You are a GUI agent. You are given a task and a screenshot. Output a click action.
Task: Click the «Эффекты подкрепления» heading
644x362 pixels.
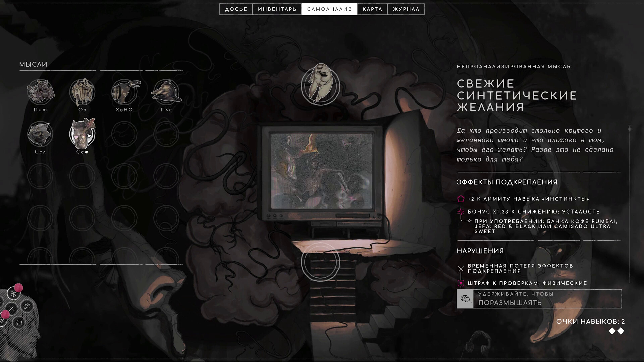coord(507,182)
